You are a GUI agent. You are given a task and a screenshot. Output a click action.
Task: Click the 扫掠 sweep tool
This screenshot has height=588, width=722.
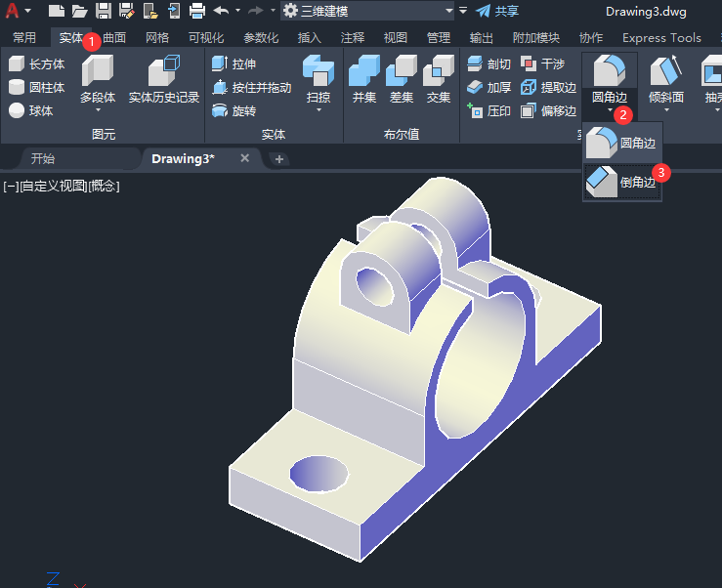(319, 78)
